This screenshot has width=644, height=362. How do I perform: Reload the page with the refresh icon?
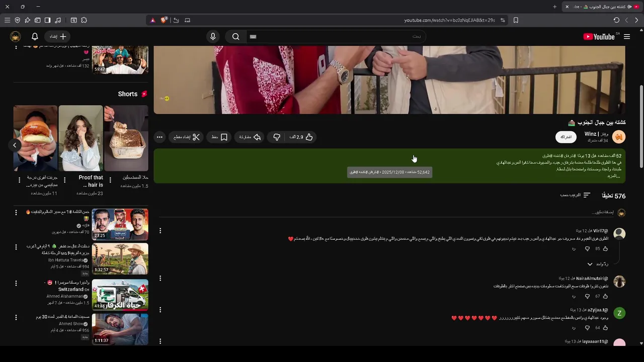pos(616,20)
